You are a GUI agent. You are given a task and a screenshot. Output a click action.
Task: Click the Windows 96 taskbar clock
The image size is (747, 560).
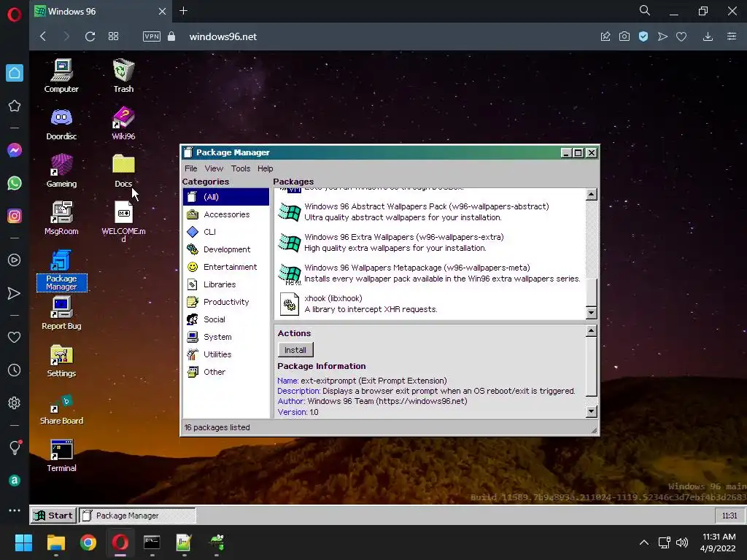[x=729, y=516]
